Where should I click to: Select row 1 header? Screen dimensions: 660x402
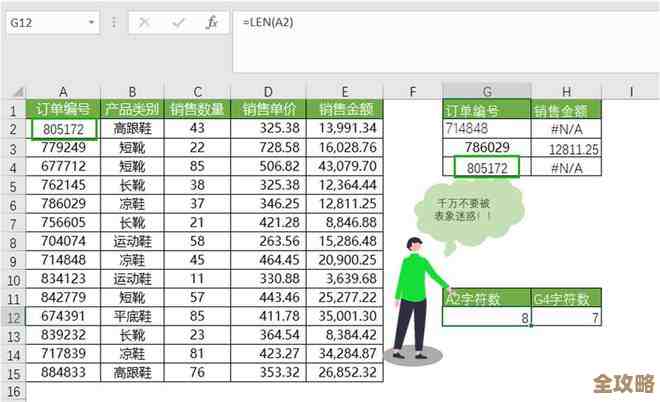click(x=13, y=110)
